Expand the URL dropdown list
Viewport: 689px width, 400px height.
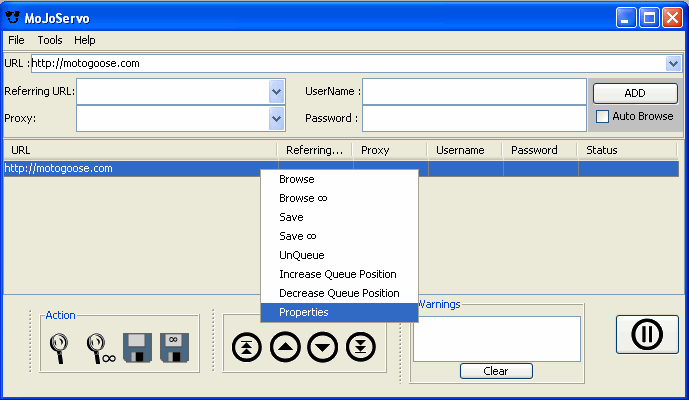point(673,63)
